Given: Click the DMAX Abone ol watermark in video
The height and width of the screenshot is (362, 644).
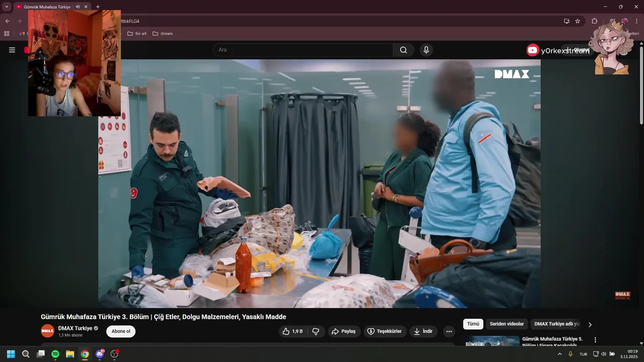Looking at the screenshot, I should [623, 296].
